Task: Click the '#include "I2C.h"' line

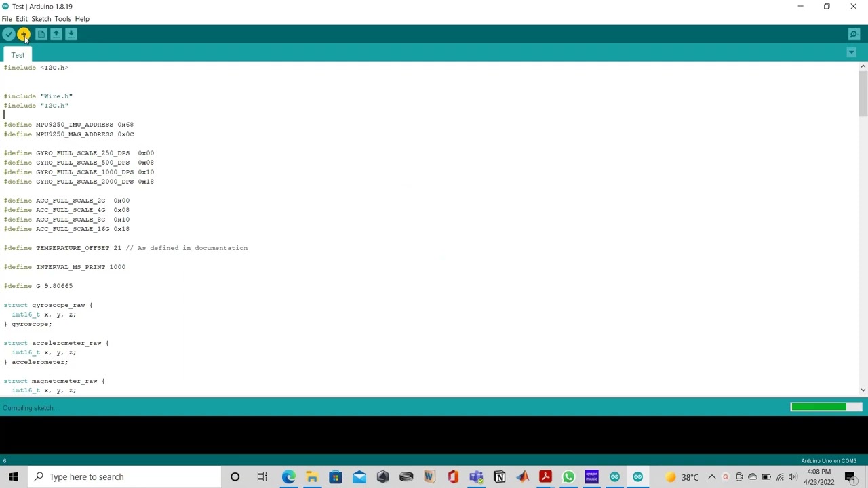Action: (x=36, y=106)
